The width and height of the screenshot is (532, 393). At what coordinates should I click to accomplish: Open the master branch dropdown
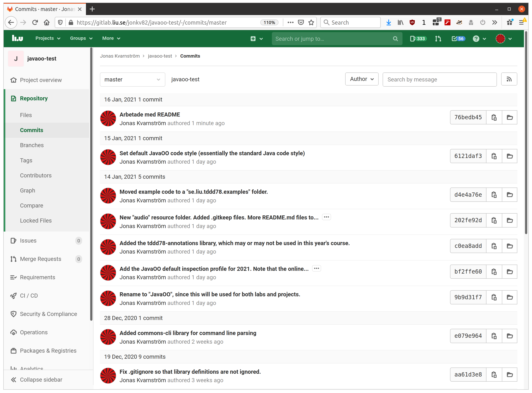[132, 79]
